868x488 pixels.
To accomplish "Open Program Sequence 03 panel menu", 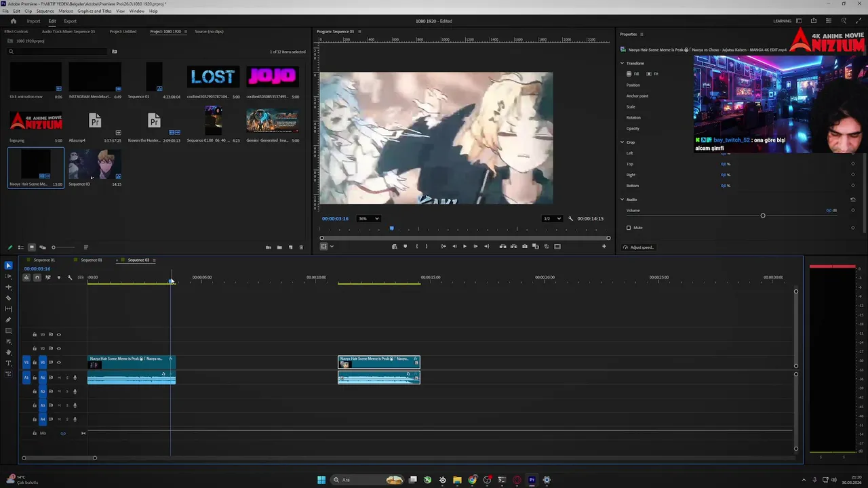I will tap(359, 31).
